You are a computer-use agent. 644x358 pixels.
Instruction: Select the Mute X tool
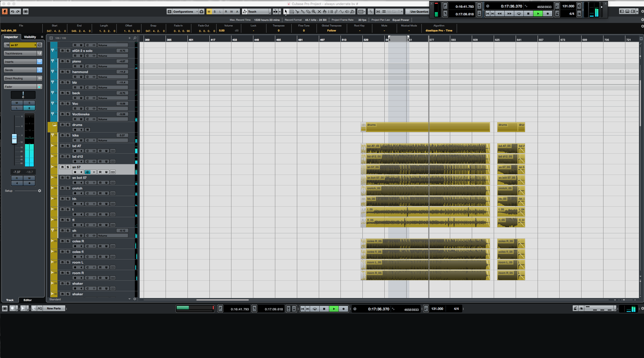319,12
